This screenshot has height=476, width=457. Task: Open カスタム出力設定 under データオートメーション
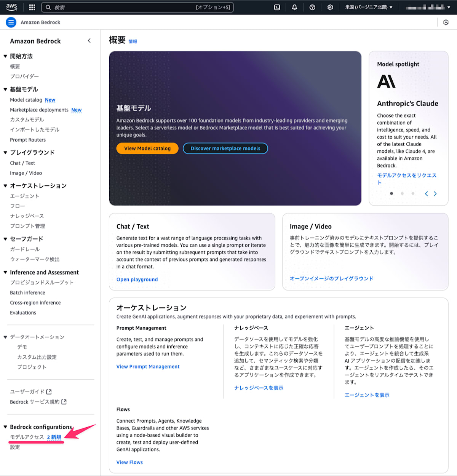click(x=37, y=357)
